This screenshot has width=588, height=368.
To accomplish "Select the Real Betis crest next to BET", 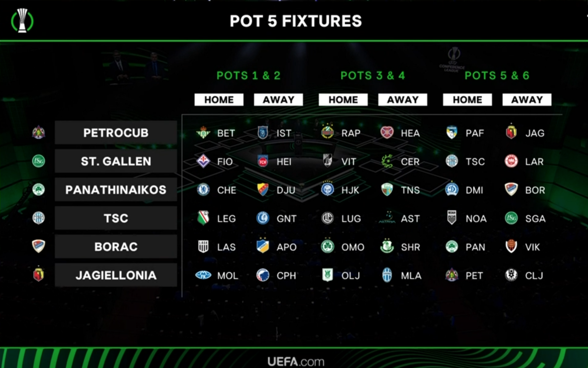I will point(203,133).
